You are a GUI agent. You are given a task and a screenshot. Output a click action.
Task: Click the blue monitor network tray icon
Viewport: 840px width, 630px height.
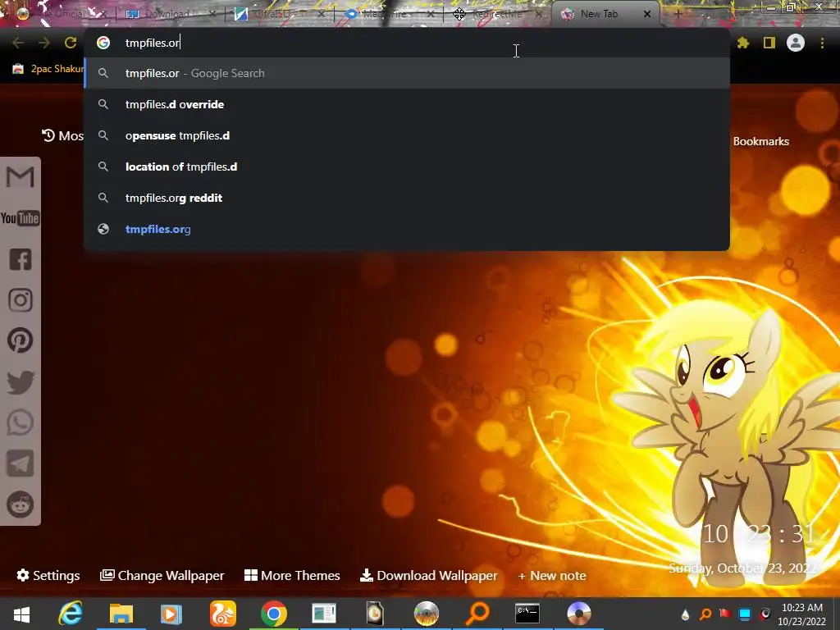click(745, 614)
